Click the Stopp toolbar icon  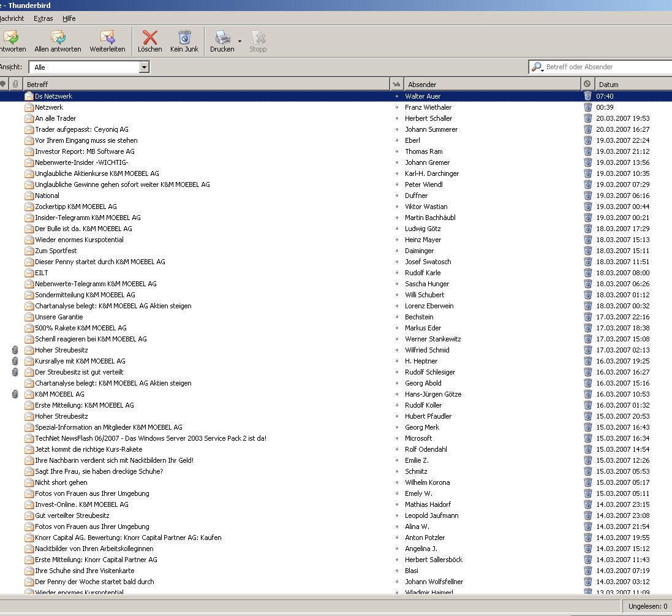(x=259, y=37)
